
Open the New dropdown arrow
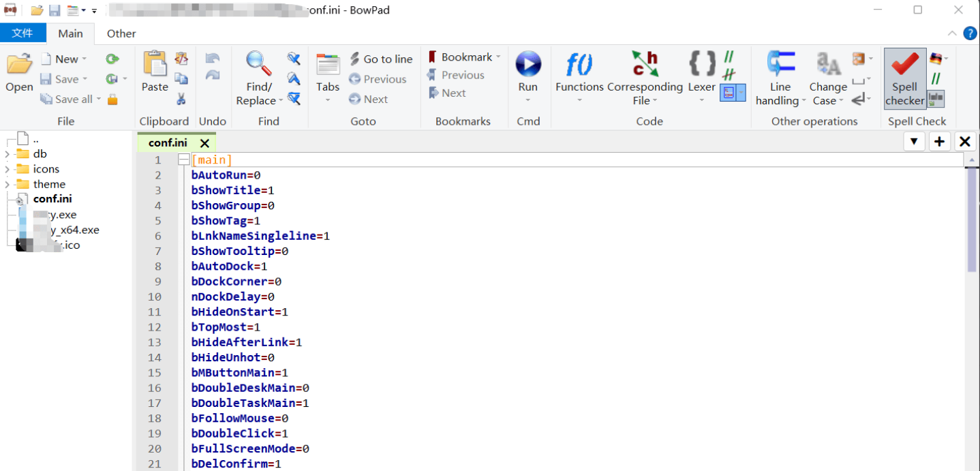(85, 59)
